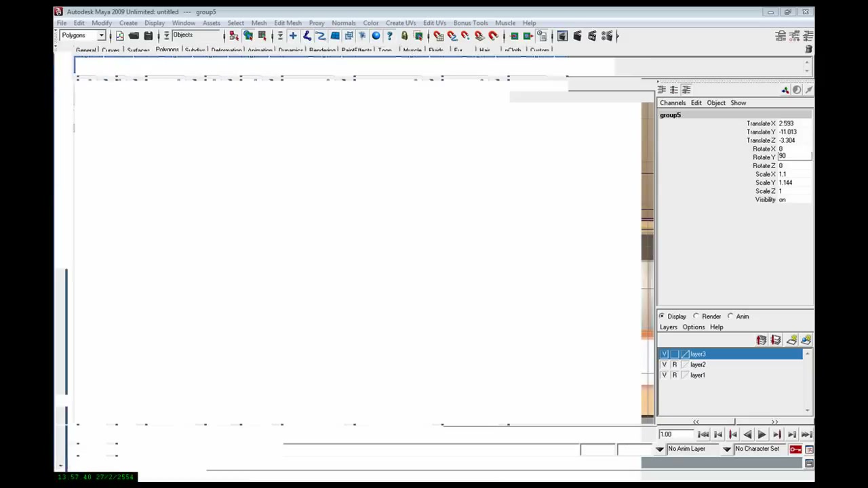Screen dimensions: 868x488
Task: Open the Options menu in Layer Editor
Action: point(694,327)
